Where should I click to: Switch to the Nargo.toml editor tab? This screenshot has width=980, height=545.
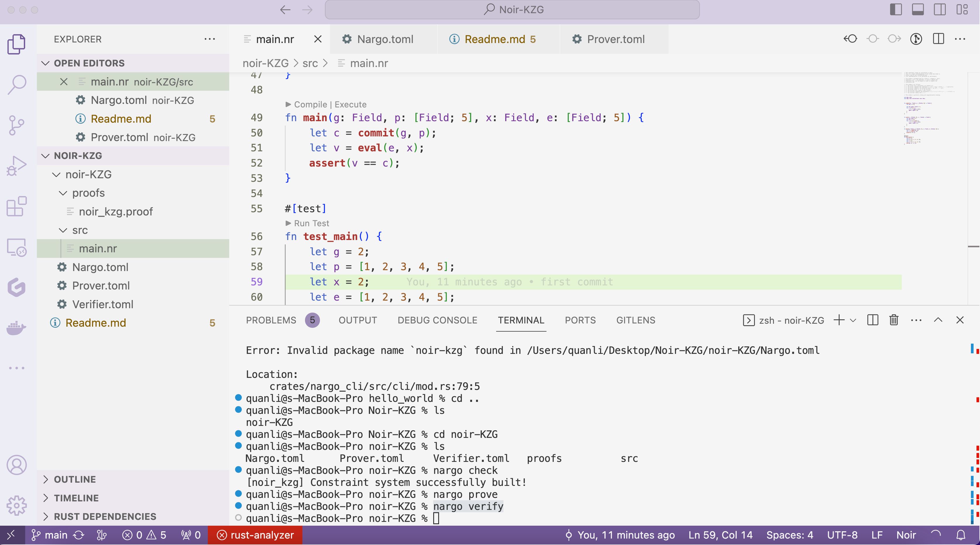click(384, 39)
